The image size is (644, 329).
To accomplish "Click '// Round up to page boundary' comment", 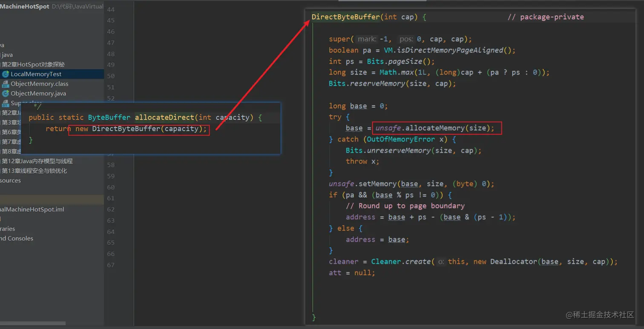I will [x=405, y=206].
